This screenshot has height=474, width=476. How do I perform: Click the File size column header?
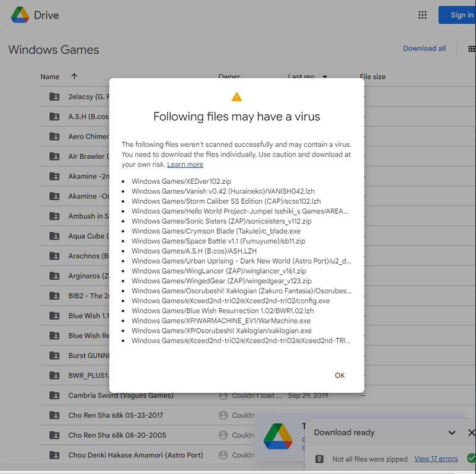[x=372, y=77]
